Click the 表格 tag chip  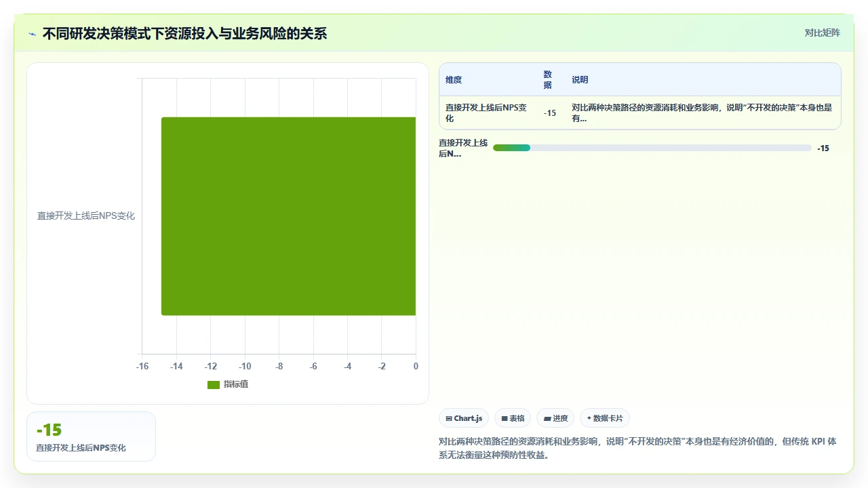coord(513,418)
